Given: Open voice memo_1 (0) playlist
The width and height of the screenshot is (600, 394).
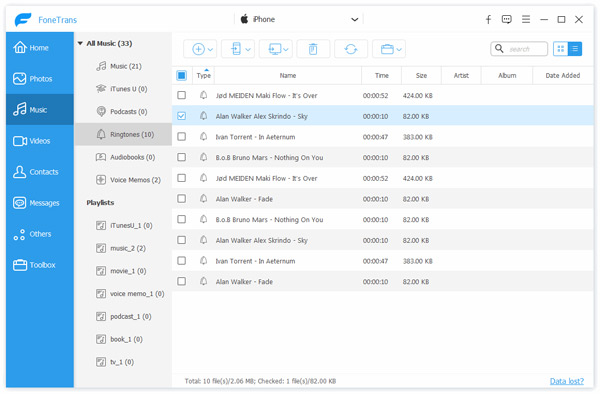Looking at the screenshot, I should tap(123, 294).
